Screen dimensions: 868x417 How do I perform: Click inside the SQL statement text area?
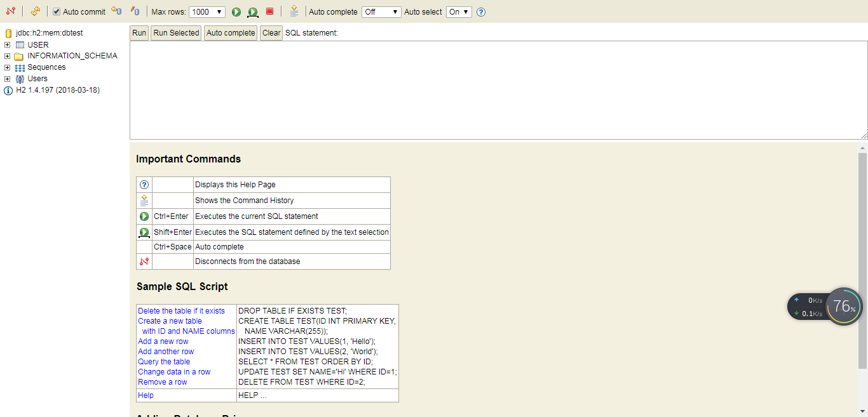click(499, 90)
